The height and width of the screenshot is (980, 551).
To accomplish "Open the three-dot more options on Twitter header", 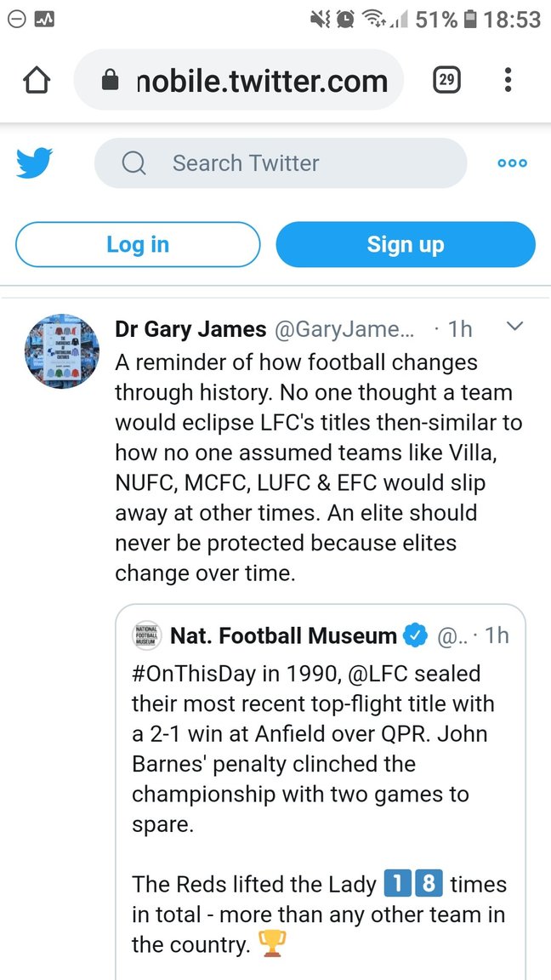I will pos(512,163).
